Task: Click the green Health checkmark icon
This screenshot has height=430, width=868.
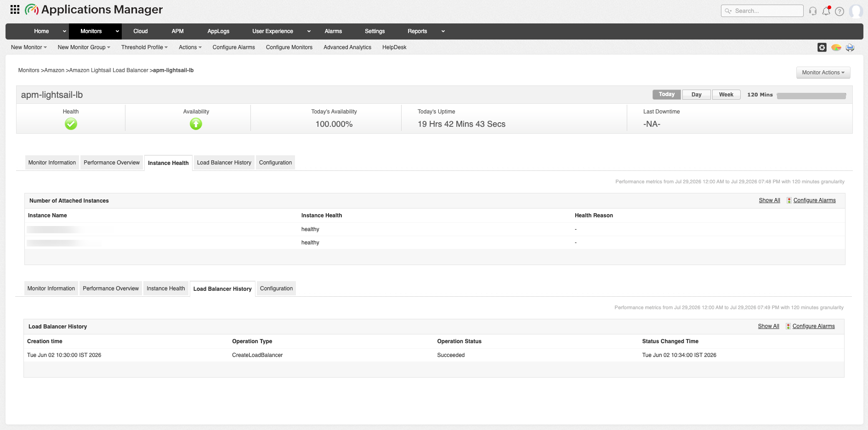Action: click(x=71, y=124)
